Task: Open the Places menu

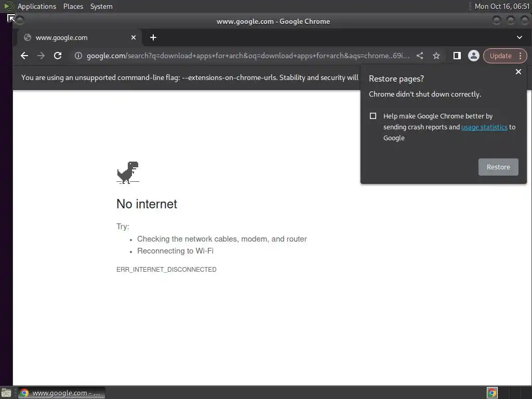Action: [73, 6]
